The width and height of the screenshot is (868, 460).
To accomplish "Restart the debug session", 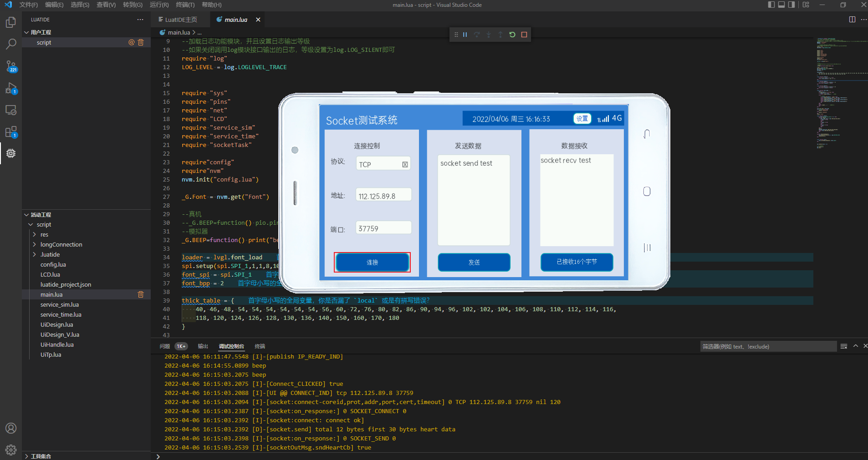I will 512,35.
